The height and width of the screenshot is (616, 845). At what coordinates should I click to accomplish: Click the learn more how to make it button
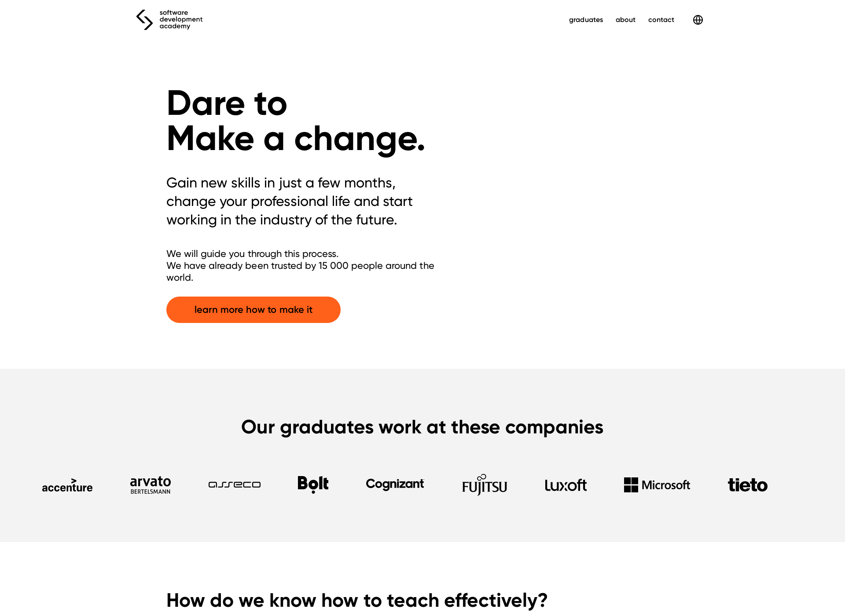(253, 309)
